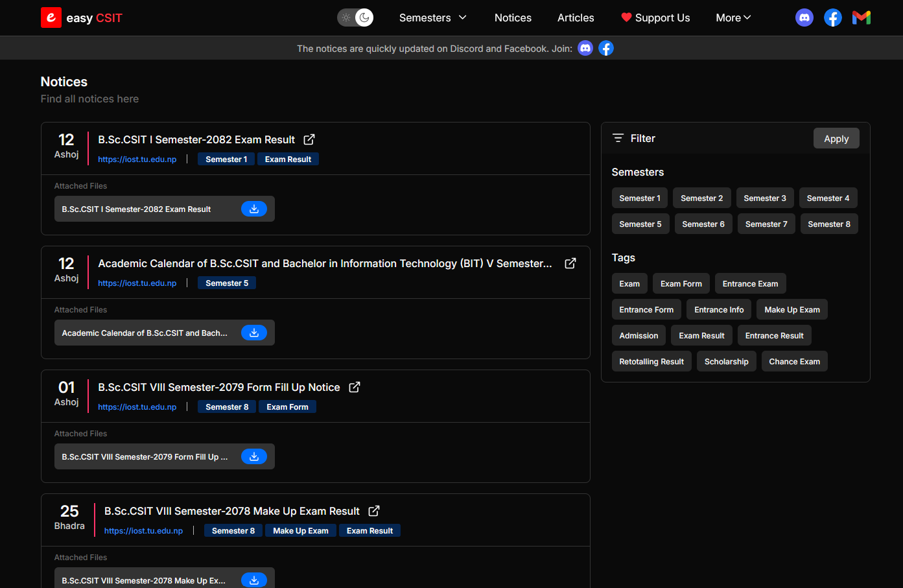This screenshot has width=903, height=588.
Task: Open the Support Us page
Action: 655,18
